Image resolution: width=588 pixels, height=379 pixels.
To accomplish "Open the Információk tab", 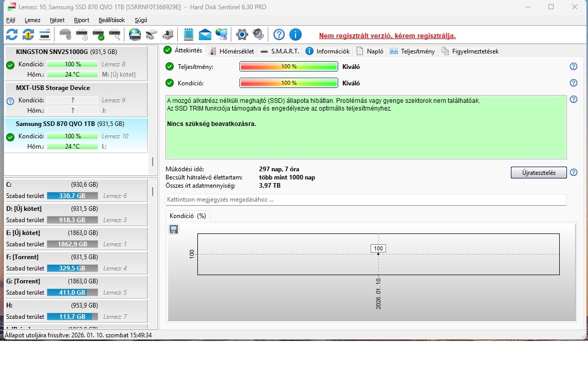I will 328,51.
